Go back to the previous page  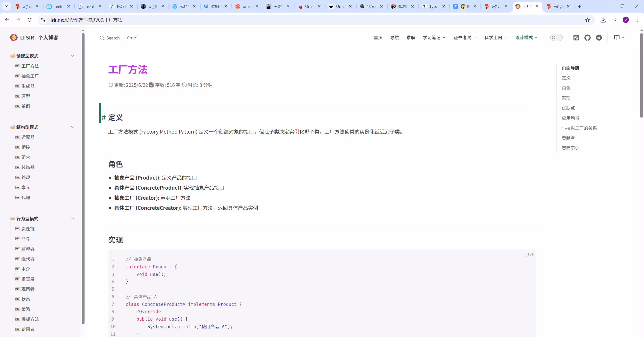click(7, 20)
